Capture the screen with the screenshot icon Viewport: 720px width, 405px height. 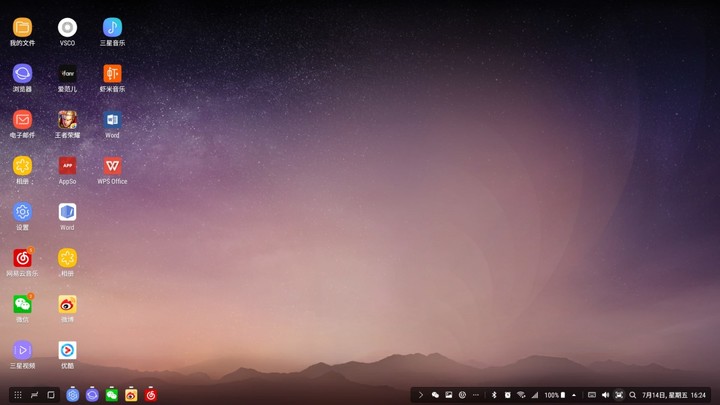coord(619,395)
